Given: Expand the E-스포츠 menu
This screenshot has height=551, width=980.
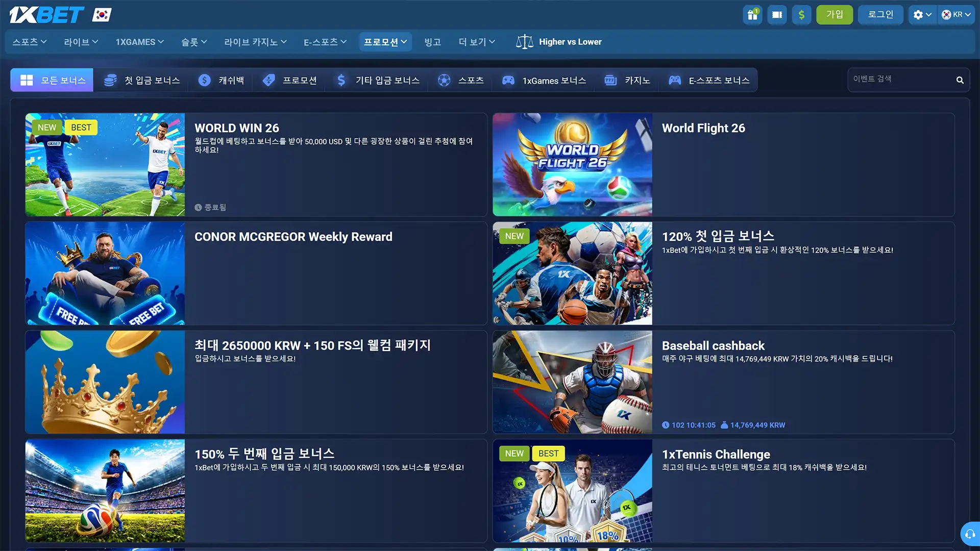Looking at the screenshot, I should 325,42.
